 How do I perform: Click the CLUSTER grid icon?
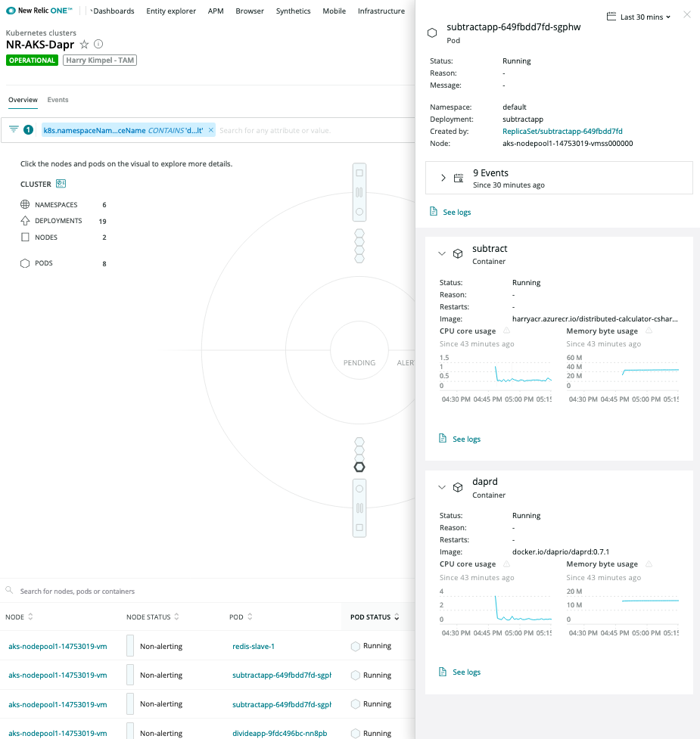coord(61,182)
